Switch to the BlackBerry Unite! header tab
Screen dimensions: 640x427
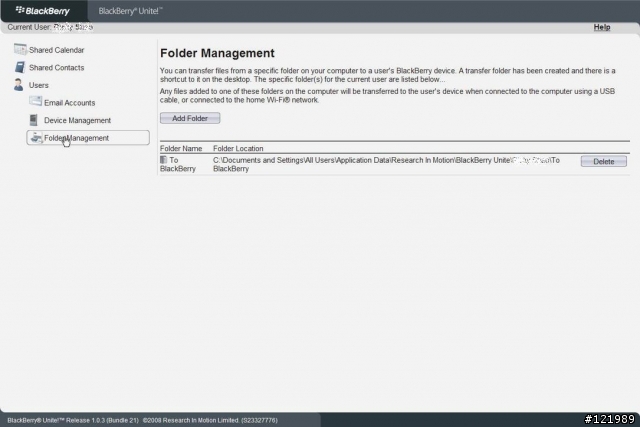[x=130, y=11]
